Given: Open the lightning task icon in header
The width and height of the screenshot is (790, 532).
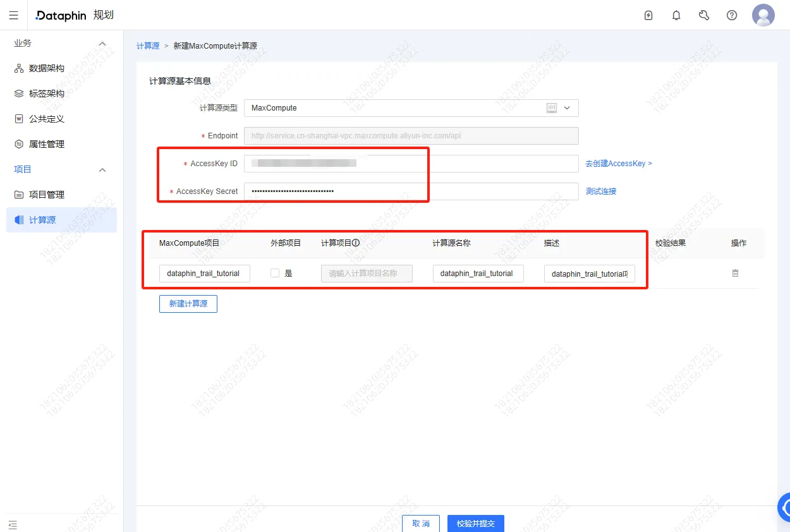Looking at the screenshot, I should [648, 15].
